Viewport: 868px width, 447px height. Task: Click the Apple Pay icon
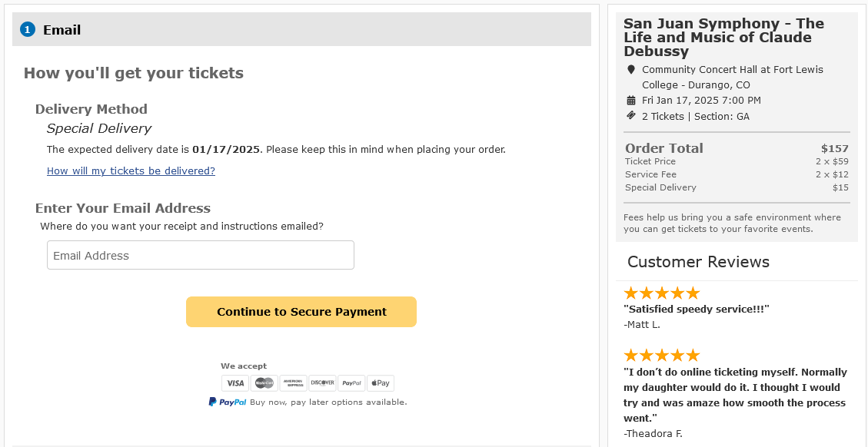point(381,383)
